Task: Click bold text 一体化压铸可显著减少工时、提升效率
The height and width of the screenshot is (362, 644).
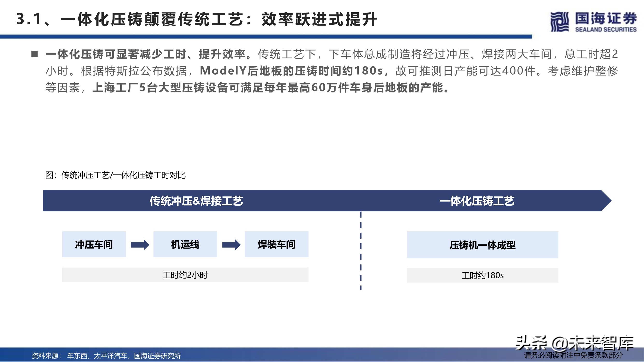Action: 149,54
